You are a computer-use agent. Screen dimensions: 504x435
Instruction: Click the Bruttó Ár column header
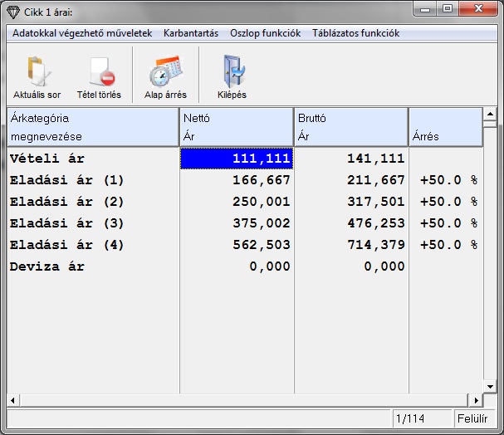tap(350, 127)
